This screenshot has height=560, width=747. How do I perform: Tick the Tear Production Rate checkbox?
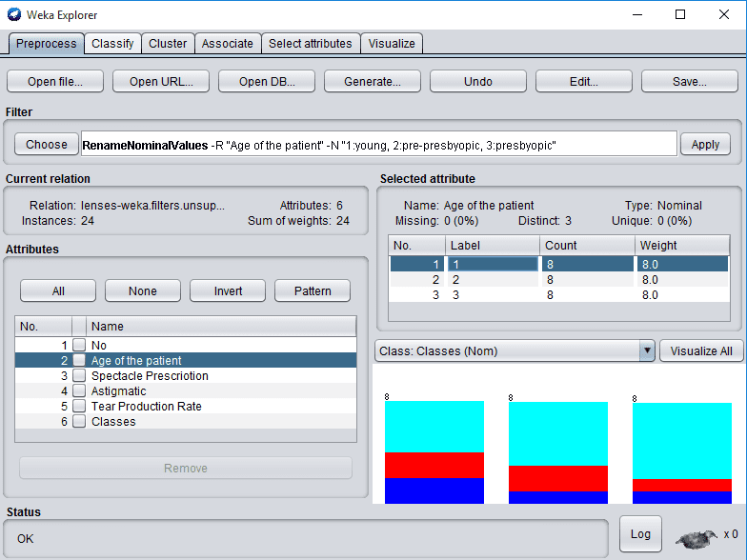[x=79, y=406]
